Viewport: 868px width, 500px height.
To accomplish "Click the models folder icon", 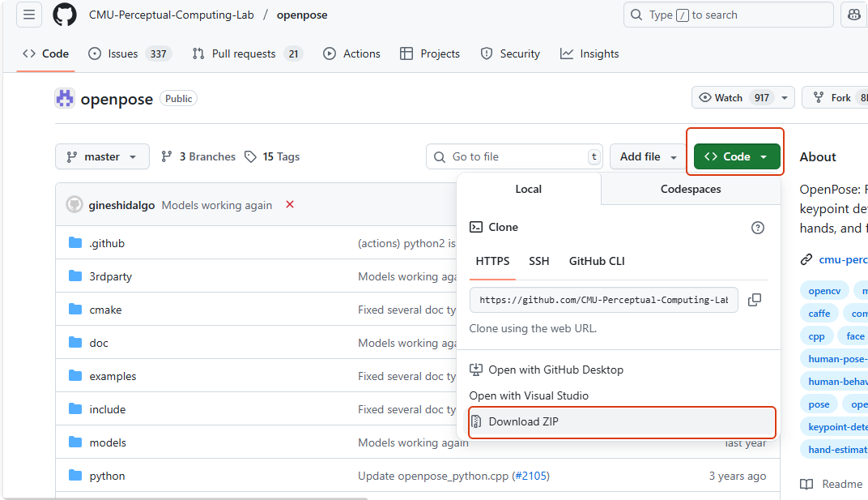I will 75,442.
